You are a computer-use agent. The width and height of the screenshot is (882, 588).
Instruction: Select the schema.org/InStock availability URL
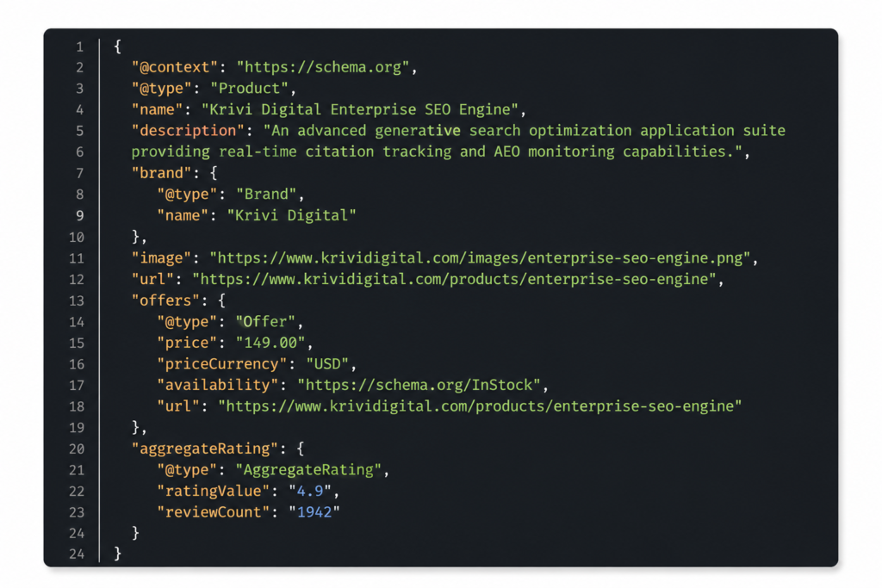[419, 386]
